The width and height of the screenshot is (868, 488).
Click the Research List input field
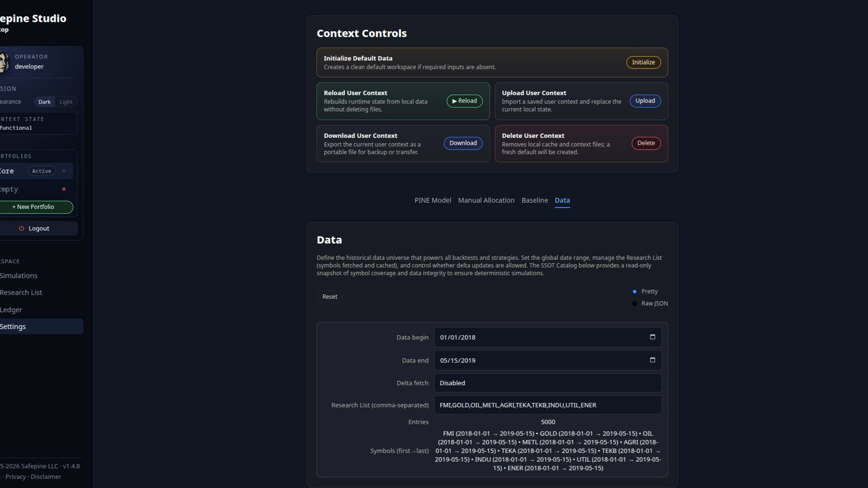click(x=547, y=405)
